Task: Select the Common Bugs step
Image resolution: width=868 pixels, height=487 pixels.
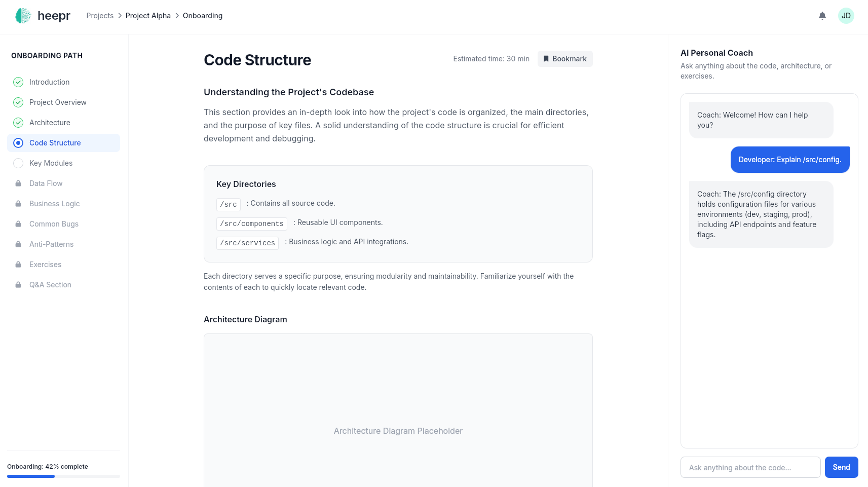Action: pos(54,223)
